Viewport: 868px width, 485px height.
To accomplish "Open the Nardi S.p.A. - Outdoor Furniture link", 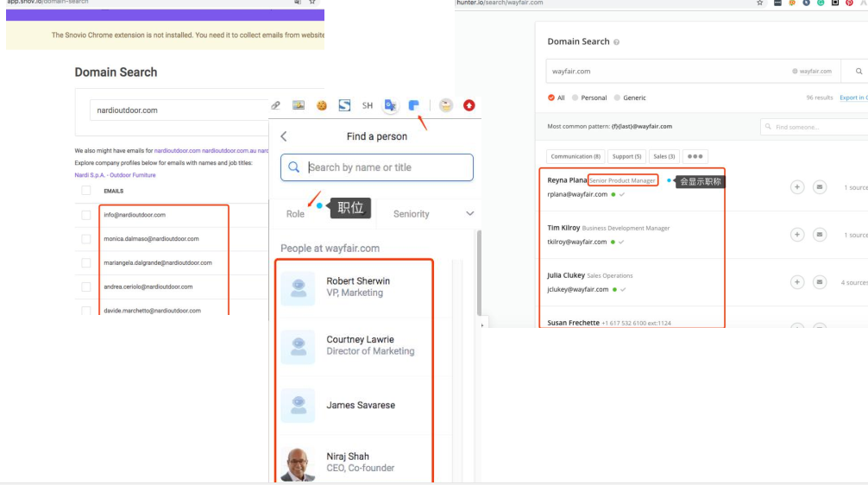I will click(x=115, y=175).
